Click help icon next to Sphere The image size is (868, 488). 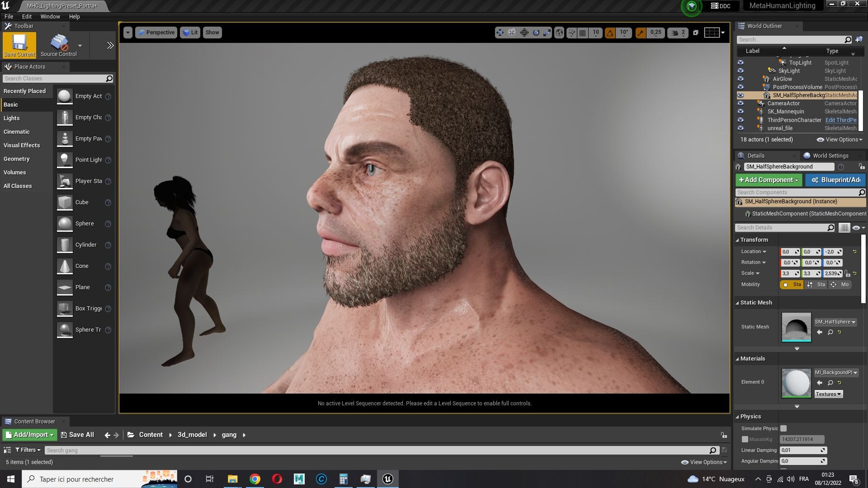(108, 224)
